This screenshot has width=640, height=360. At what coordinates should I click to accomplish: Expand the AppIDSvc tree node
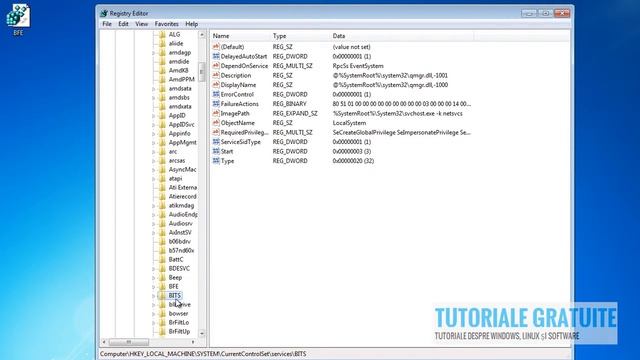click(154, 124)
